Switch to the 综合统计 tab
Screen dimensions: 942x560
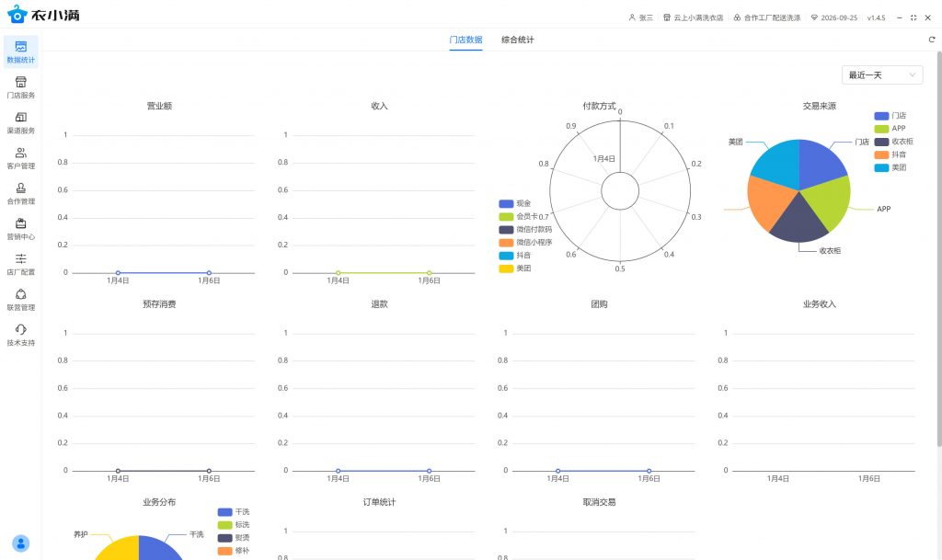tap(517, 40)
